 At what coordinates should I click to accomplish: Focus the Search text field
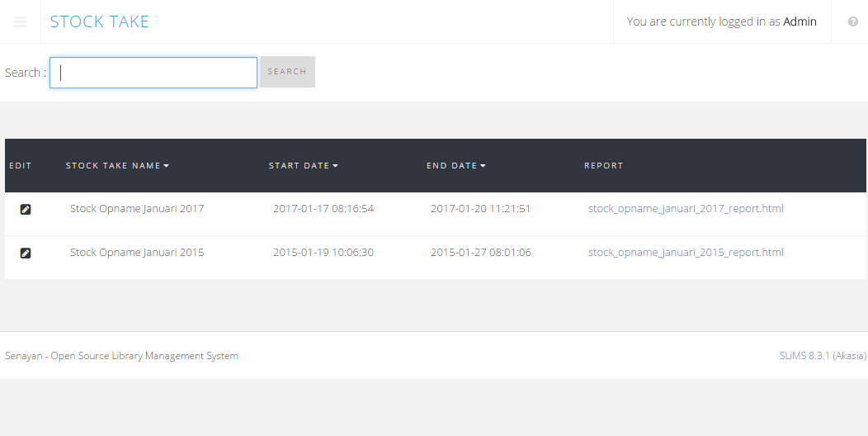tap(153, 73)
